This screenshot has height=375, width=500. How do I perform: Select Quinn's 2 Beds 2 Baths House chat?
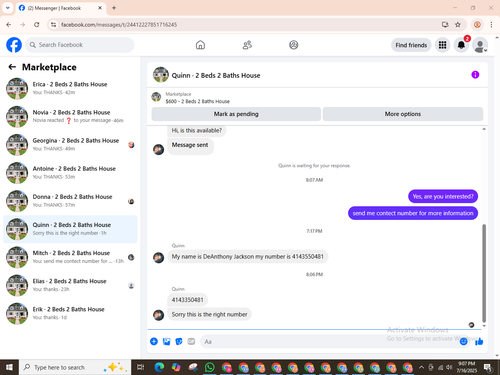[x=70, y=229]
